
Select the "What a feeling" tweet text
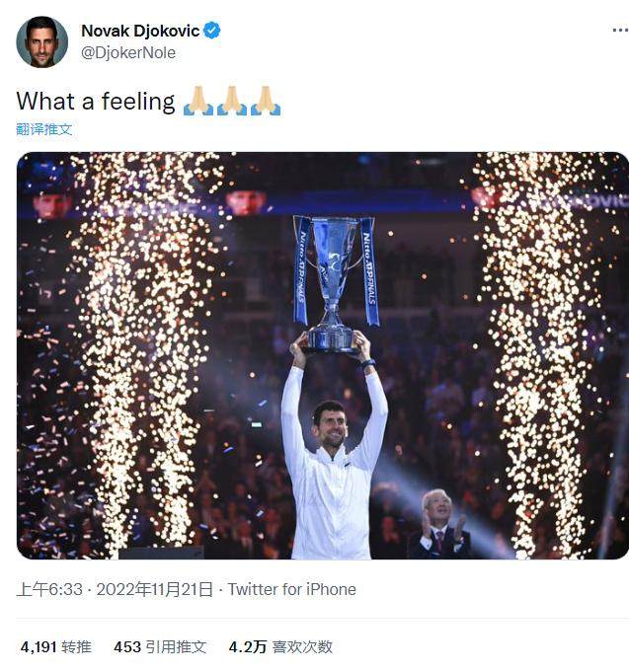[x=96, y=101]
